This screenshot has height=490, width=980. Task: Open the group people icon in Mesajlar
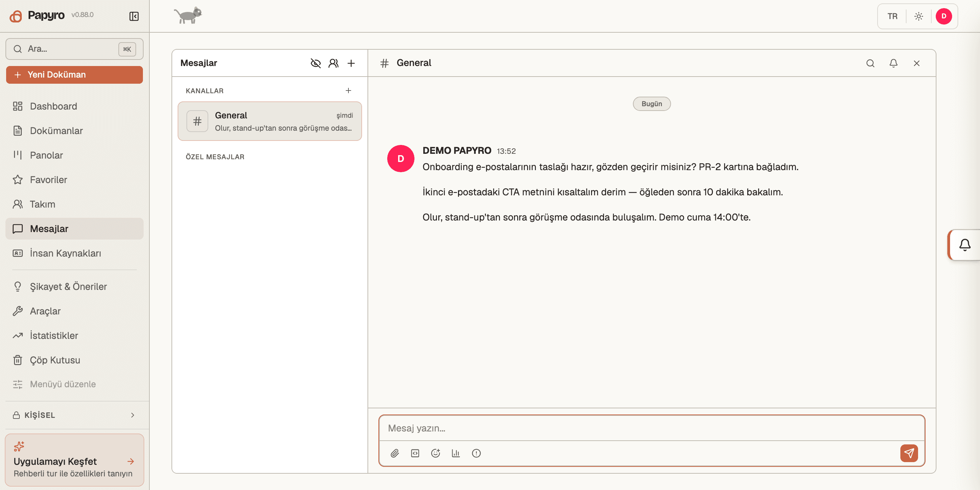click(333, 63)
